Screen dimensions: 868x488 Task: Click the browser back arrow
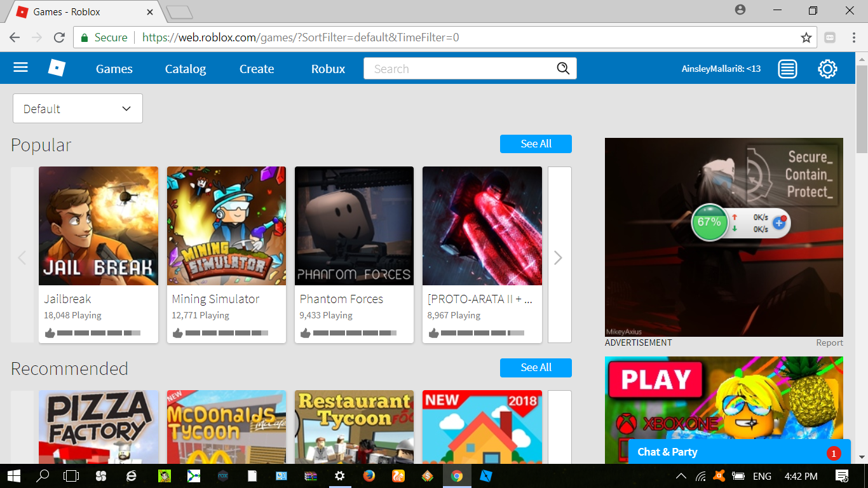15,37
